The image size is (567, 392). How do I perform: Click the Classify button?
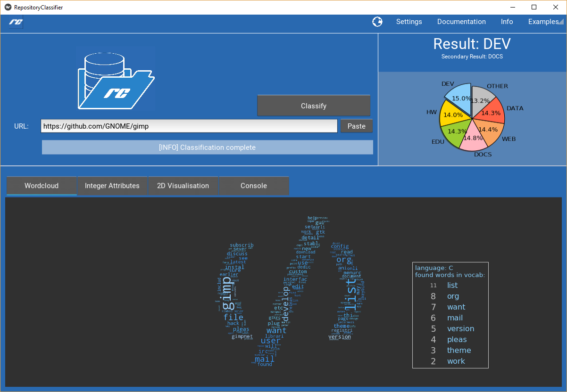[314, 106]
